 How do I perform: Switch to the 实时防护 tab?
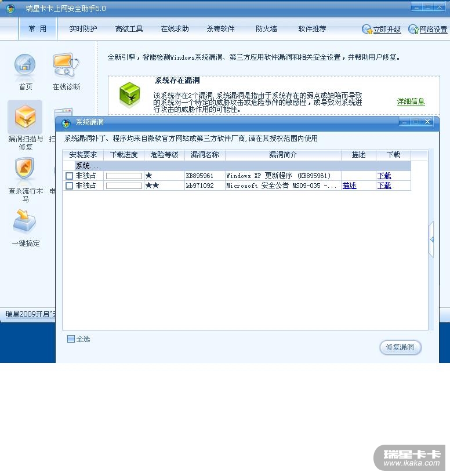[x=83, y=29]
